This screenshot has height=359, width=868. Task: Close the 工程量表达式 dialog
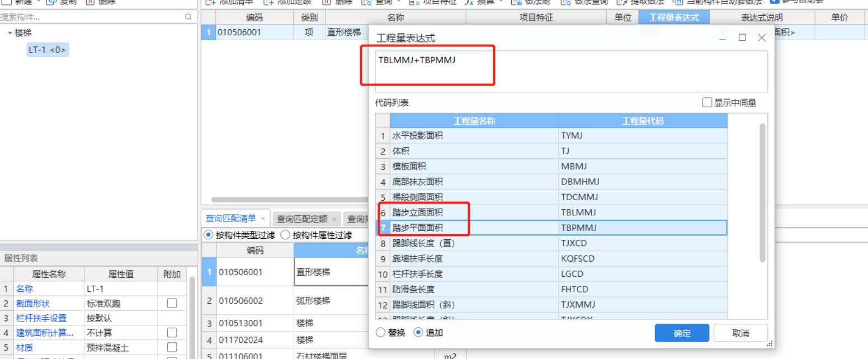click(x=761, y=37)
